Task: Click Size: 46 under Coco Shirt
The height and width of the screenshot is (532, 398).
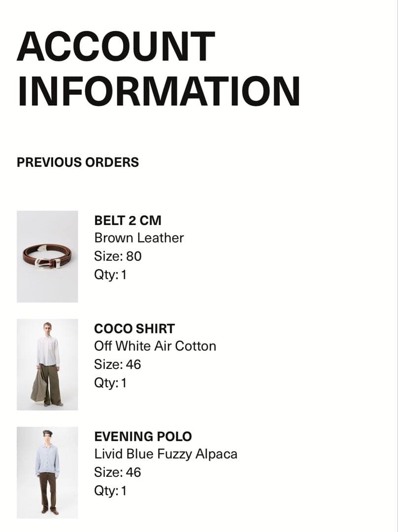Action: 117,365
